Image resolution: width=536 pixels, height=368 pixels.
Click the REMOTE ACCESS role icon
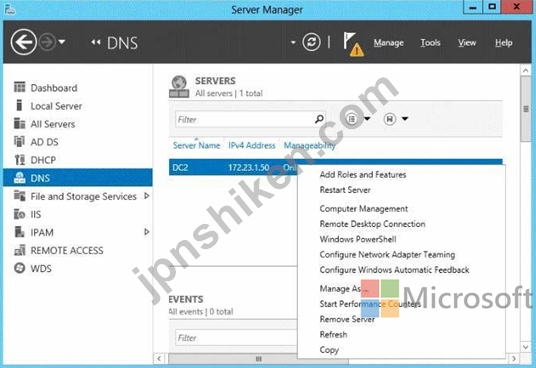19,250
